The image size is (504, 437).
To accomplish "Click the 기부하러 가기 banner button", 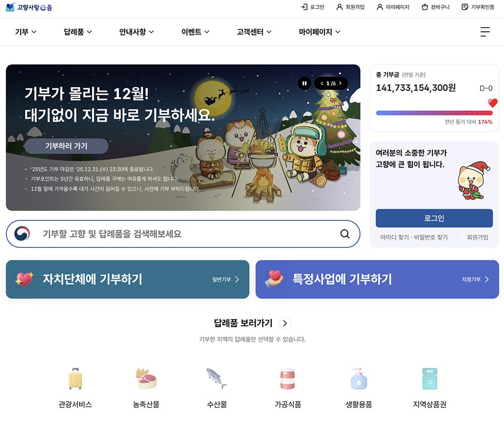I will [67, 146].
